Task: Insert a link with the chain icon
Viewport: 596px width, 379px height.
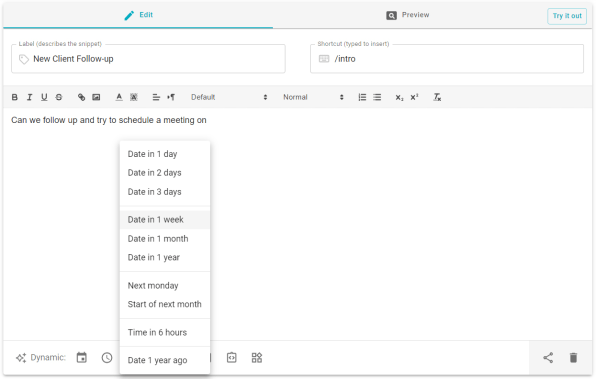Action: point(81,97)
